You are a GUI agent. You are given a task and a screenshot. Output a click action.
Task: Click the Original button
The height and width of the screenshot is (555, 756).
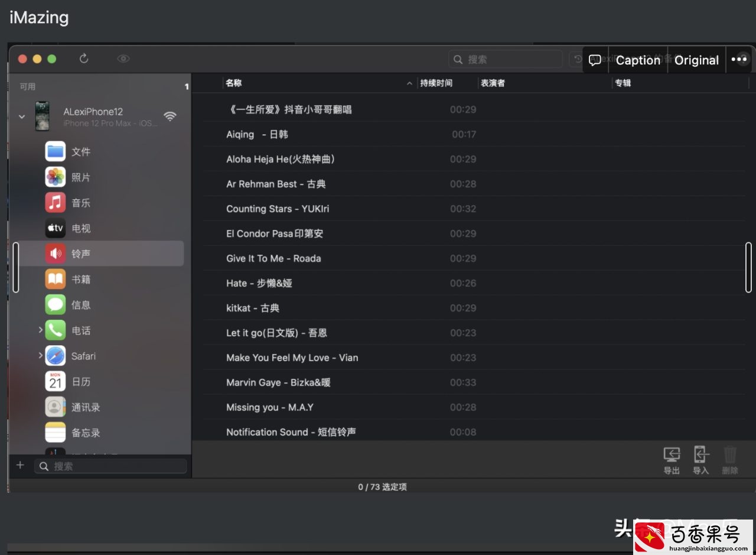tap(696, 60)
